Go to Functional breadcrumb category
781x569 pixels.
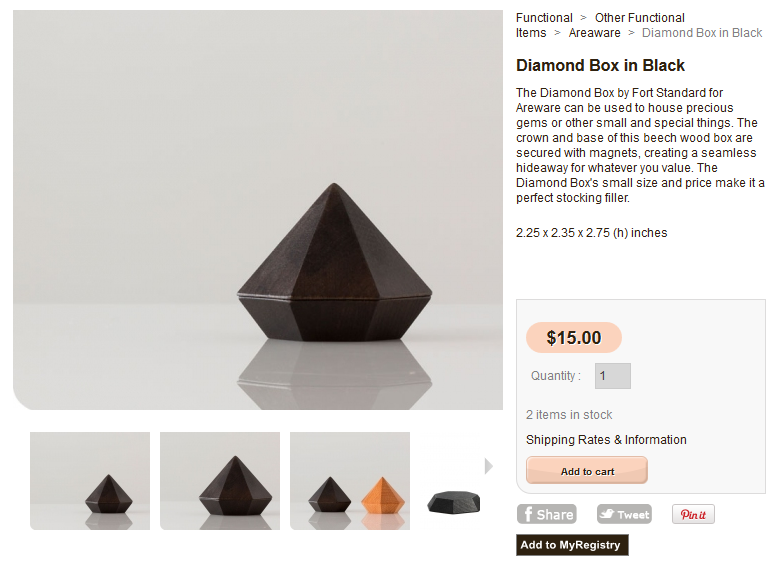544,18
